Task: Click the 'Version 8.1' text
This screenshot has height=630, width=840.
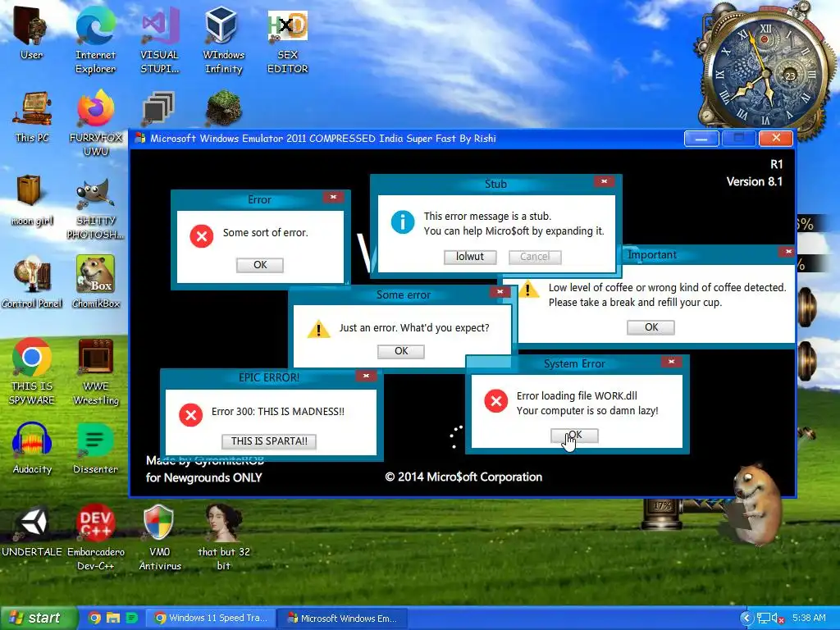Action: [x=755, y=181]
